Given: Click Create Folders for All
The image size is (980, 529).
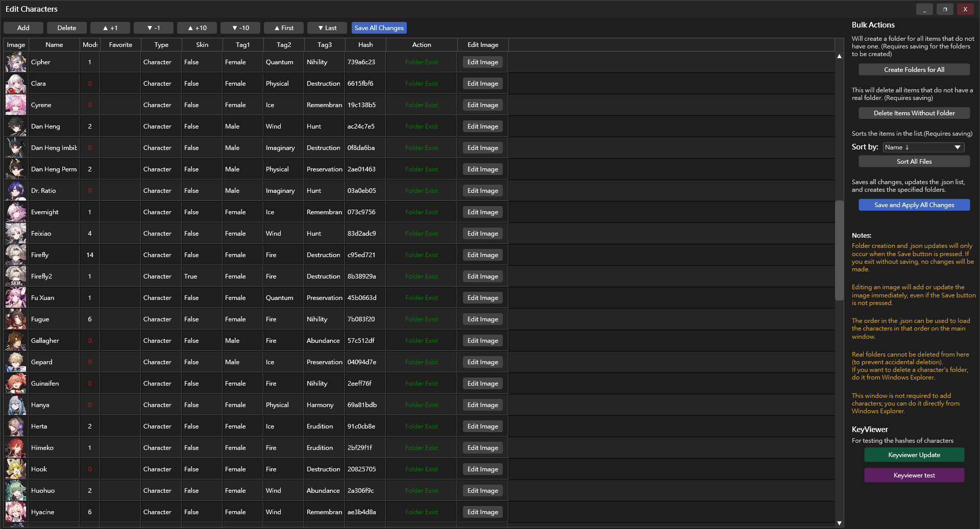Looking at the screenshot, I should point(914,70).
